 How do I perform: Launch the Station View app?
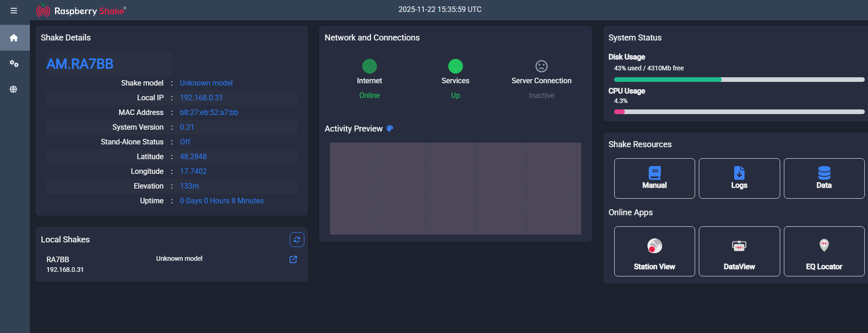pos(654,251)
